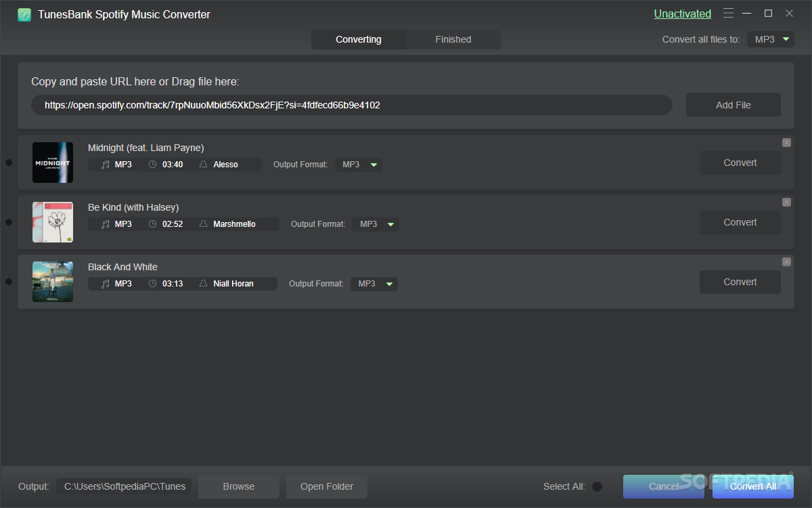Remove Black And White track with its X
The width and height of the screenshot is (812, 508).
(x=786, y=261)
